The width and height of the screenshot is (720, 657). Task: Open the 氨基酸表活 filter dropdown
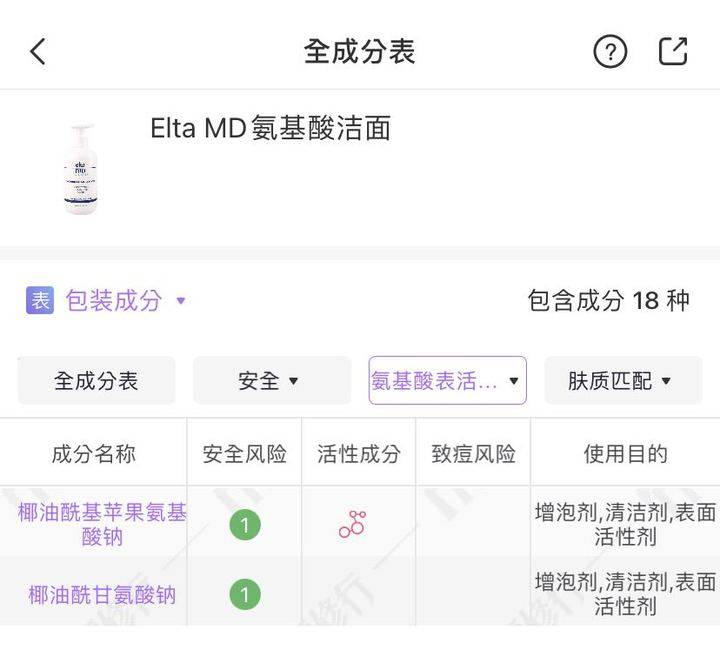pos(447,381)
